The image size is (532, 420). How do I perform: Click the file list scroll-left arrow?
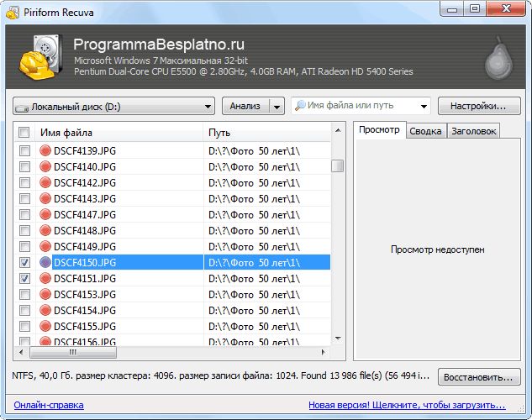21,352
